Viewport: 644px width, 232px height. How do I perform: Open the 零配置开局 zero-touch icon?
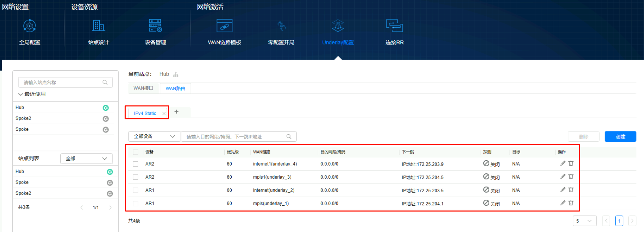pyautogui.click(x=281, y=26)
